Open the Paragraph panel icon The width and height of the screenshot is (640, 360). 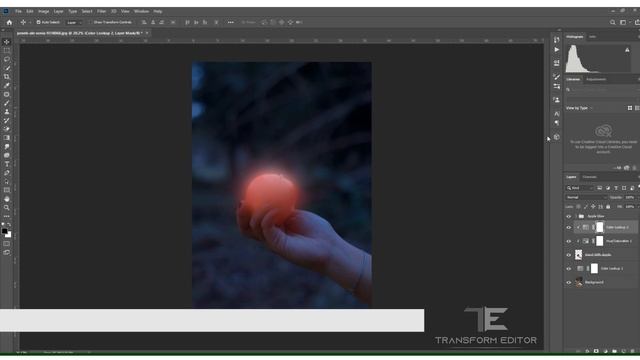[557, 123]
